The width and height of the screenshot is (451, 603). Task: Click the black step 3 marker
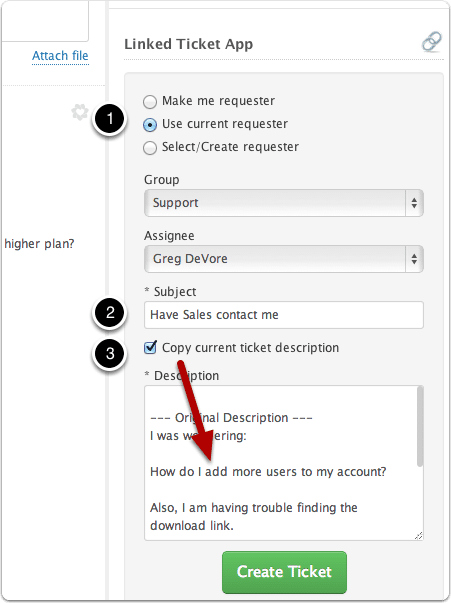(110, 353)
